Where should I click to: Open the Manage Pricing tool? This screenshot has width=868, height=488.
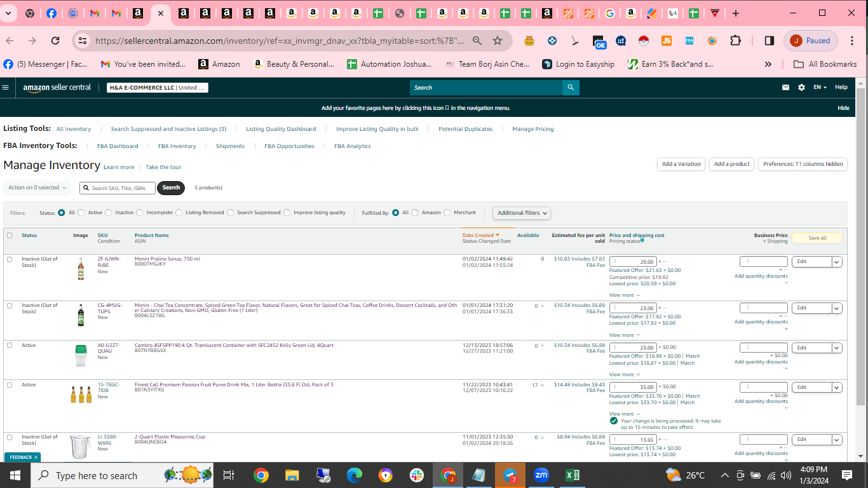pyautogui.click(x=533, y=129)
